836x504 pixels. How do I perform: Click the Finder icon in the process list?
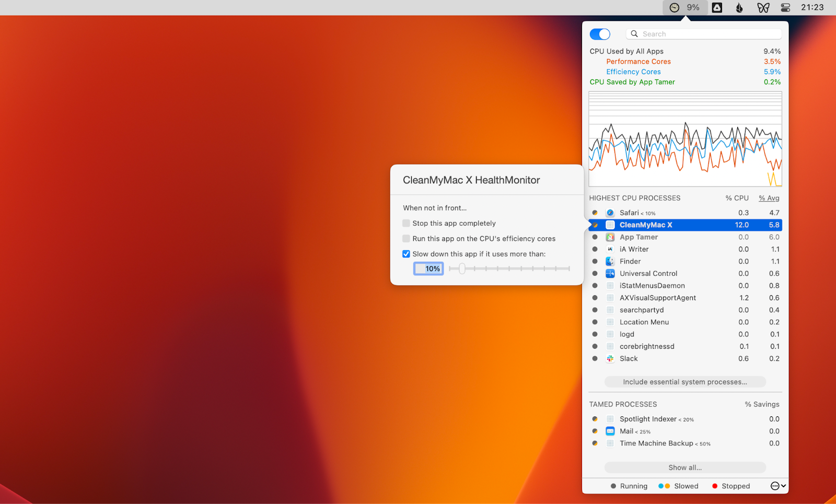pos(610,261)
